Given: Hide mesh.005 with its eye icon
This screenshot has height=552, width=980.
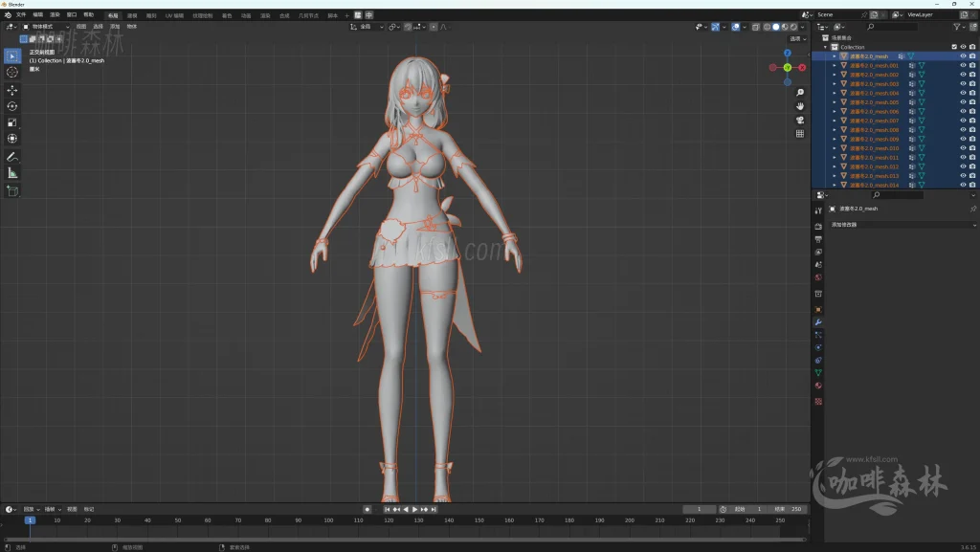Looking at the screenshot, I should (x=963, y=102).
